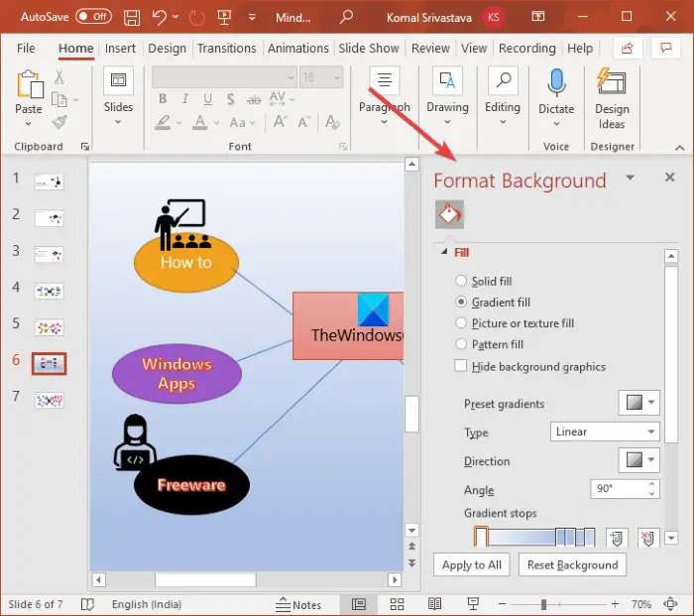The image size is (694, 616).
Task: Click the Share icon in the ribbon
Action: (x=628, y=49)
